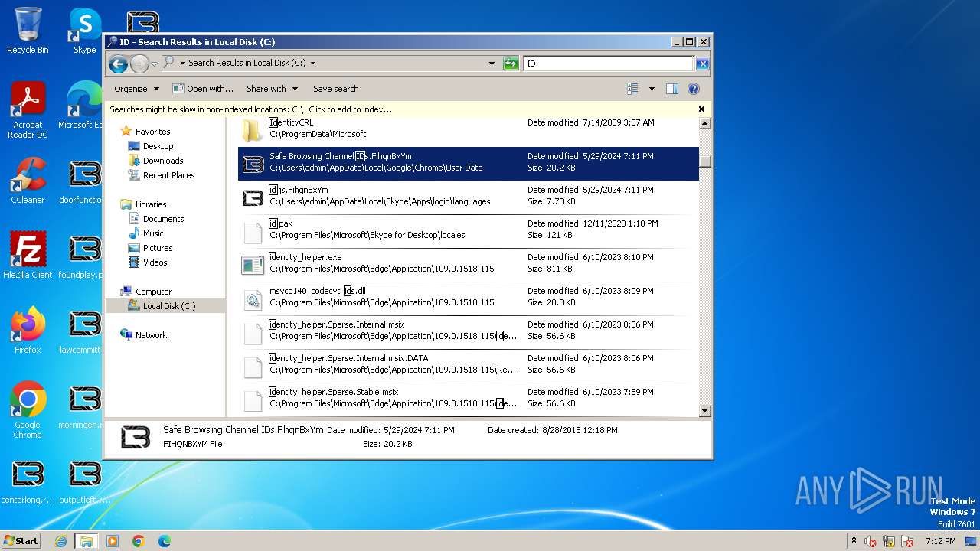This screenshot has width=980, height=551.
Task: Select Music library
Action: click(153, 233)
